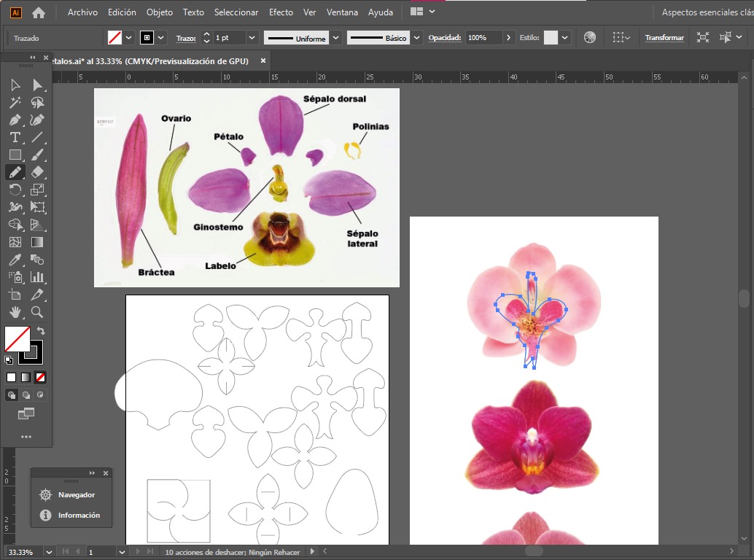The height and width of the screenshot is (560, 754).
Task: Open the stroke weight dropdown
Action: tap(252, 38)
